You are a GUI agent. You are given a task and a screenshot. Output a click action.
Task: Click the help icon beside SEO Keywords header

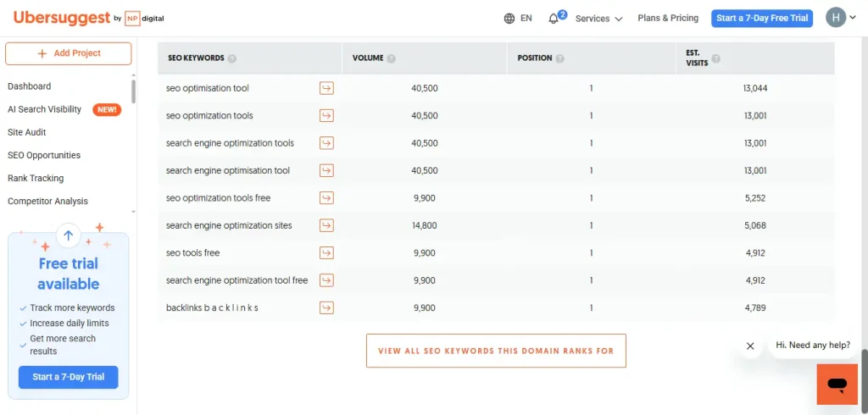tap(232, 58)
